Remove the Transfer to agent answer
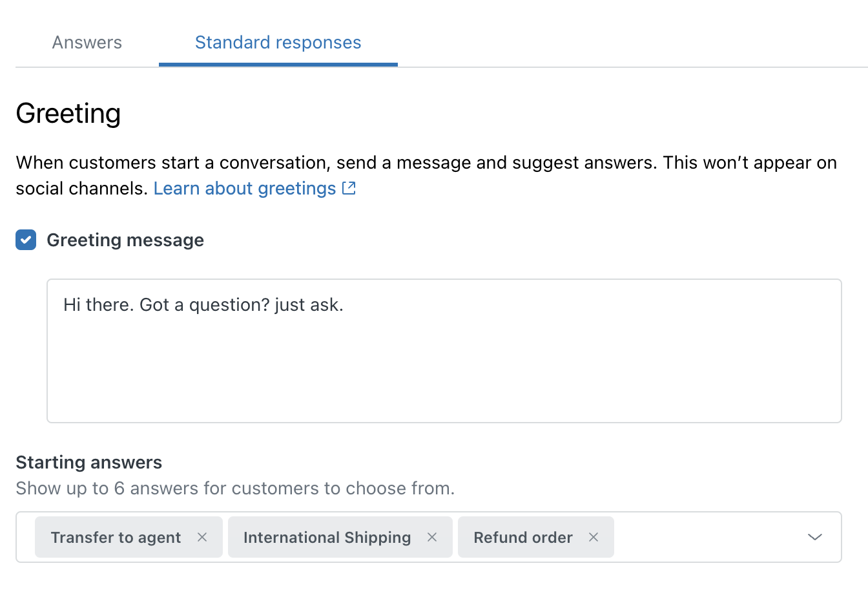This screenshot has height=601, width=868. (202, 537)
